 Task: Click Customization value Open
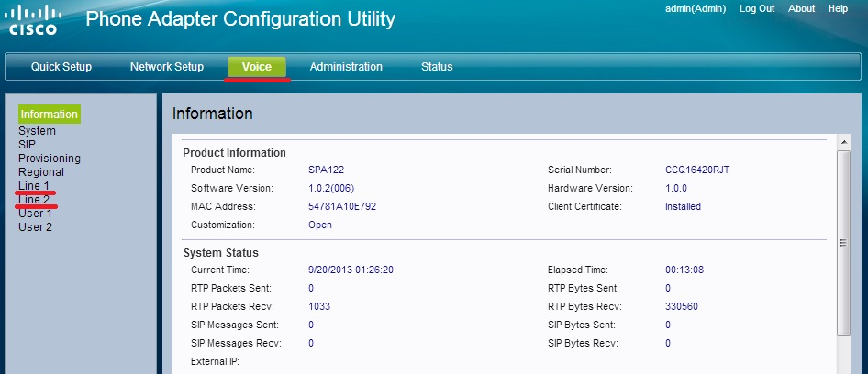coord(320,225)
